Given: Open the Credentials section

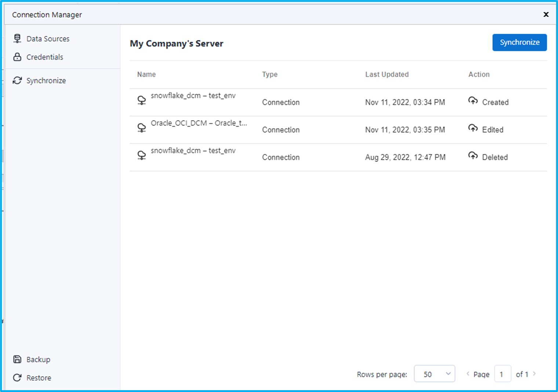Looking at the screenshot, I should coord(44,57).
